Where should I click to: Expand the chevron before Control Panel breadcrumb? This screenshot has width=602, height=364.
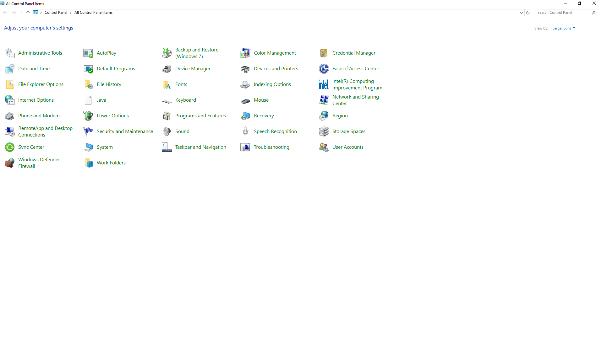(41, 13)
